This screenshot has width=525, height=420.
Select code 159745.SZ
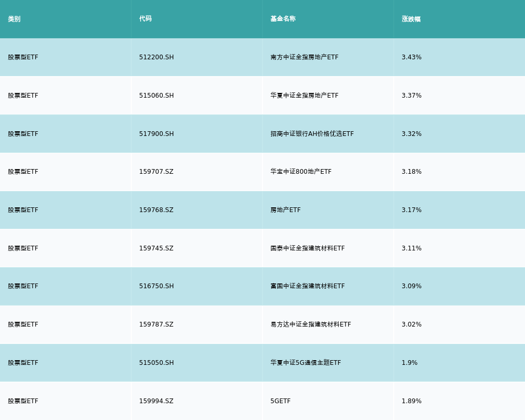coord(156,248)
